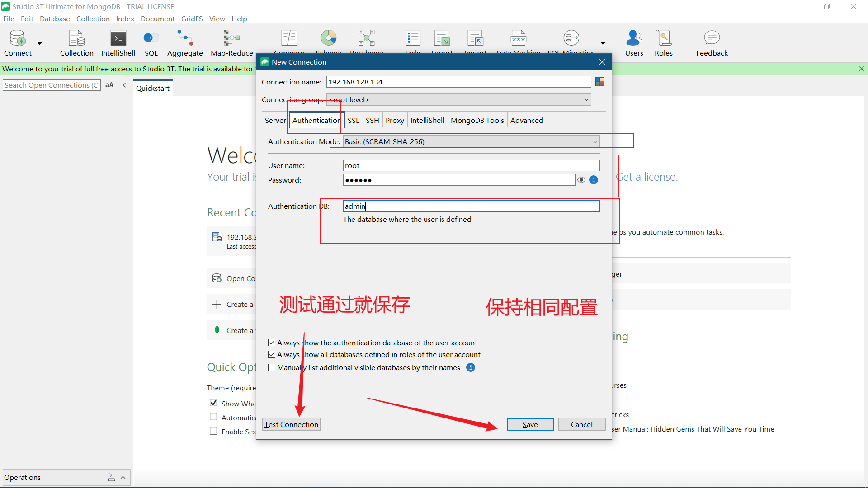Focus the Password input field
This screenshot has height=488, width=868.
[x=459, y=180]
